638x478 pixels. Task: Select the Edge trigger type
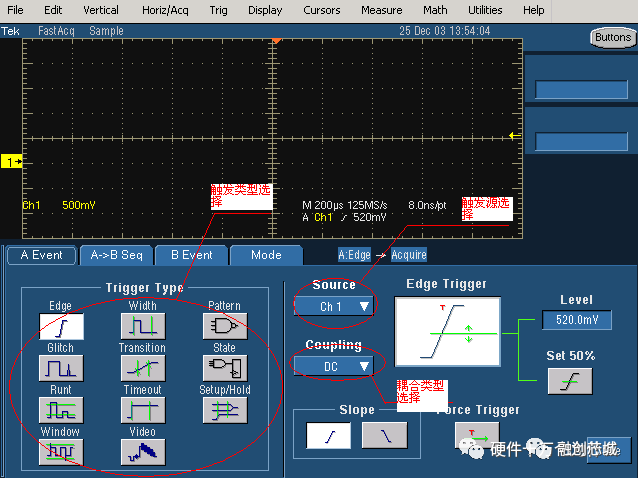[x=61, y=326]
